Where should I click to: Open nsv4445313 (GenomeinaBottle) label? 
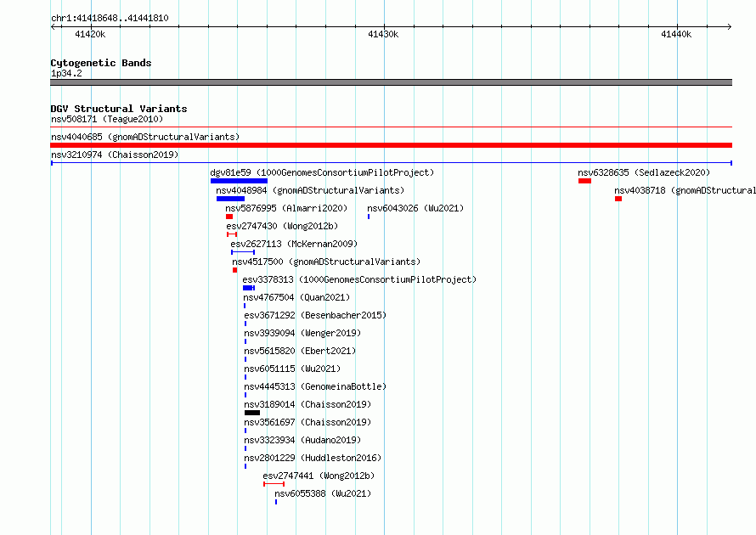pos(315,386)
